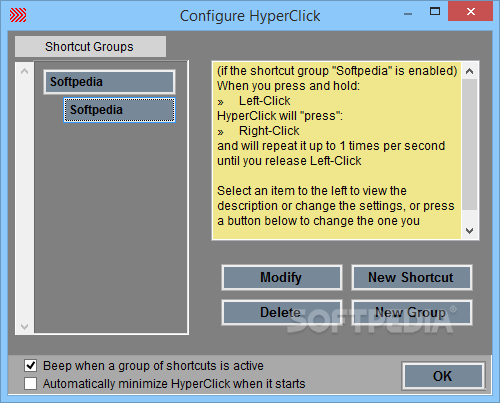Click the shortcut groups list scroll down arrow
The height and width of the screenshot is (403, 500).
pos(24,326)
